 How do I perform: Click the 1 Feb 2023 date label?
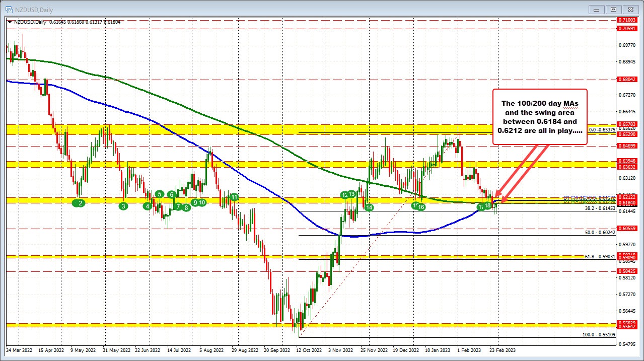point(468,349)
